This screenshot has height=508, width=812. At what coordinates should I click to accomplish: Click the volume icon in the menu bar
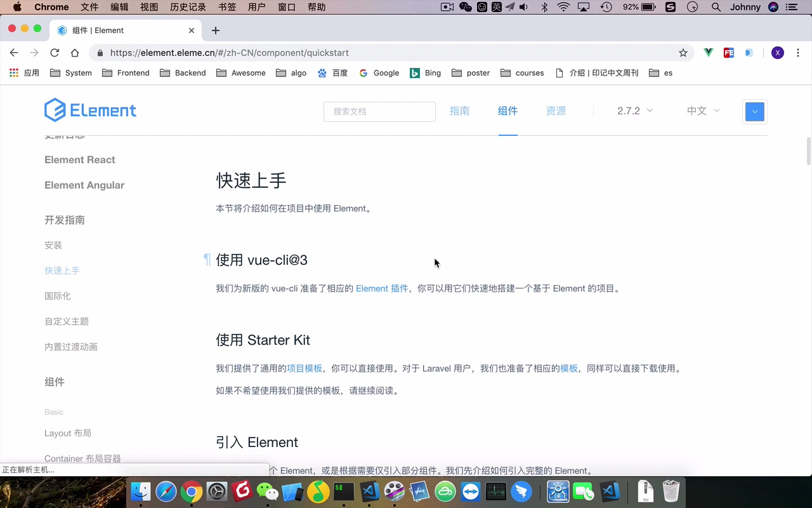(523, 7)
